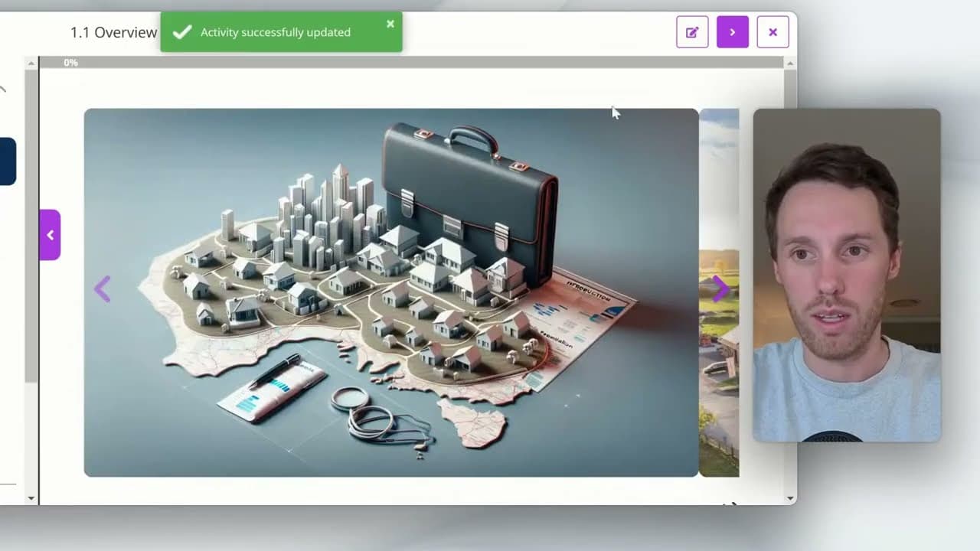Screen dimensions: 980x551
Task: Click right scrollbar down arrow
Action: point(790,498)
